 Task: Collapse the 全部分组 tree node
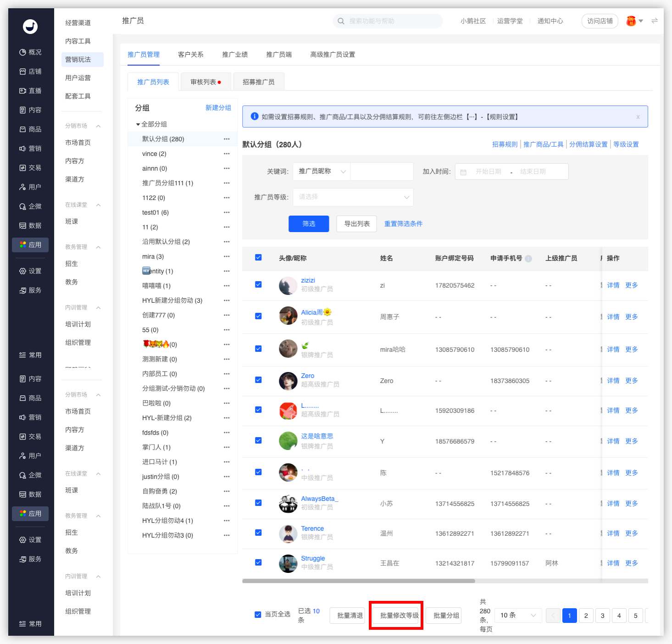pos(138,124)
